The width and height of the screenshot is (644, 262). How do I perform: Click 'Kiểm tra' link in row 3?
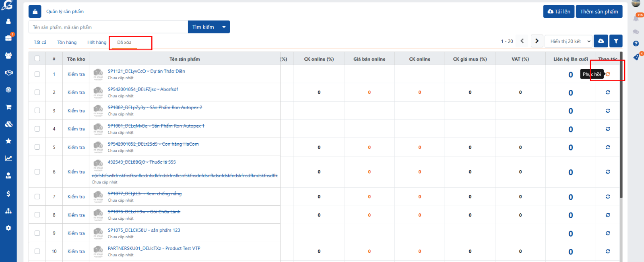[76, 111]
